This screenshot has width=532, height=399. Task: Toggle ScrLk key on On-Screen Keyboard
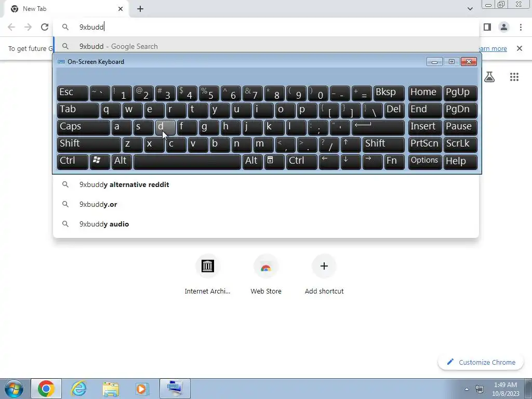point(460,144)
